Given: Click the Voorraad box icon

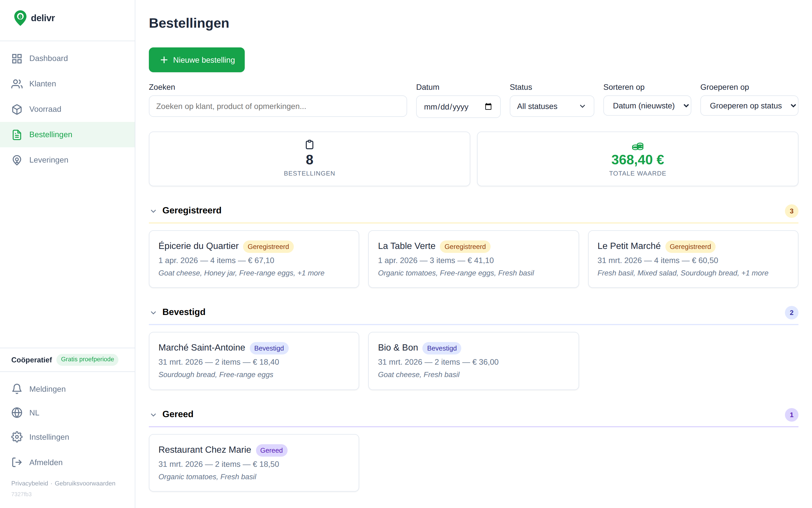Looking at the screenshot, I should 17,109.
